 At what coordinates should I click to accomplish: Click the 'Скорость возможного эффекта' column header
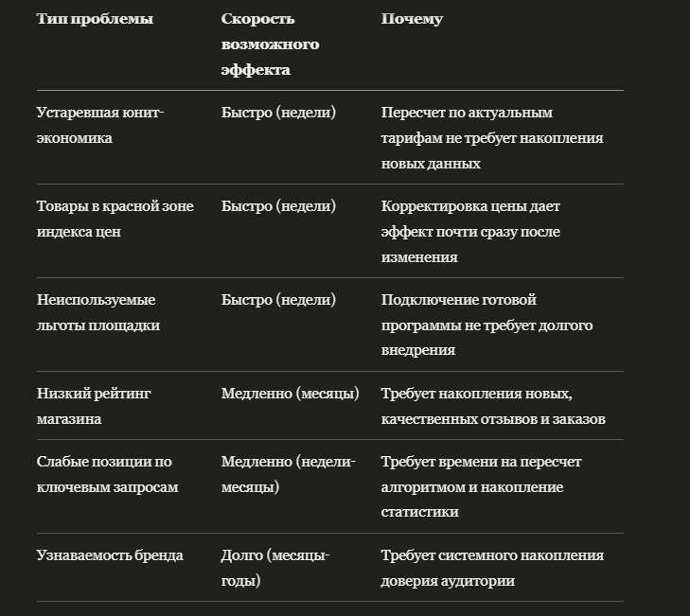tap(270, 44)
